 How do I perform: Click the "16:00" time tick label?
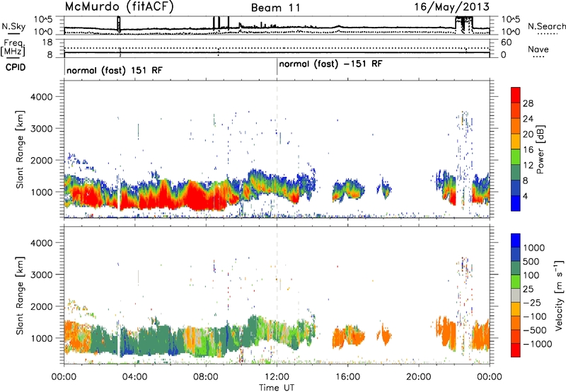(x=347, y=377)
